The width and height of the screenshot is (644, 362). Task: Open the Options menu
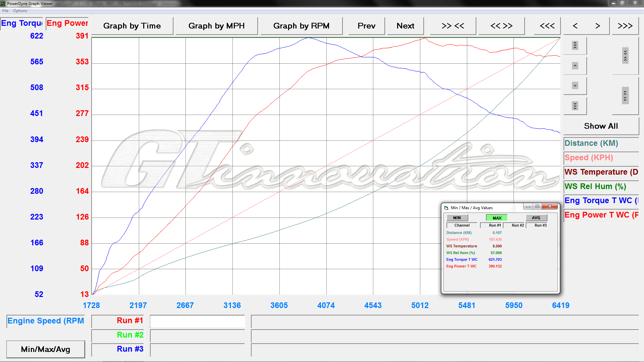tap(20, 11)
